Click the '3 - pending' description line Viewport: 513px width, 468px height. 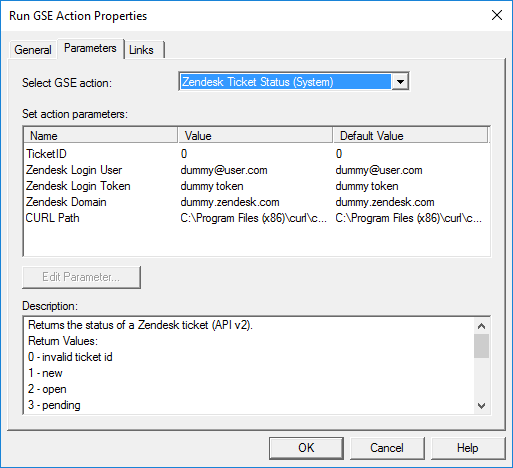[54, 405]
